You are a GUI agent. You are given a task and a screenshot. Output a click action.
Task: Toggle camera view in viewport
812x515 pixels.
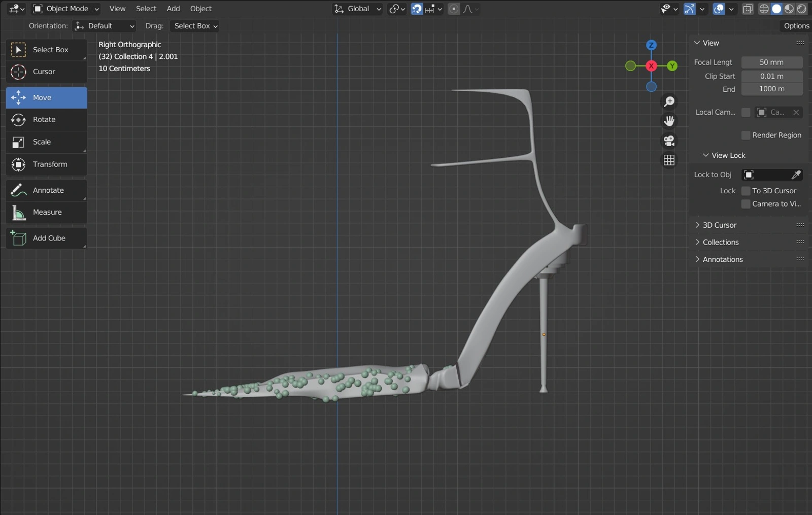tap(669, 141)
